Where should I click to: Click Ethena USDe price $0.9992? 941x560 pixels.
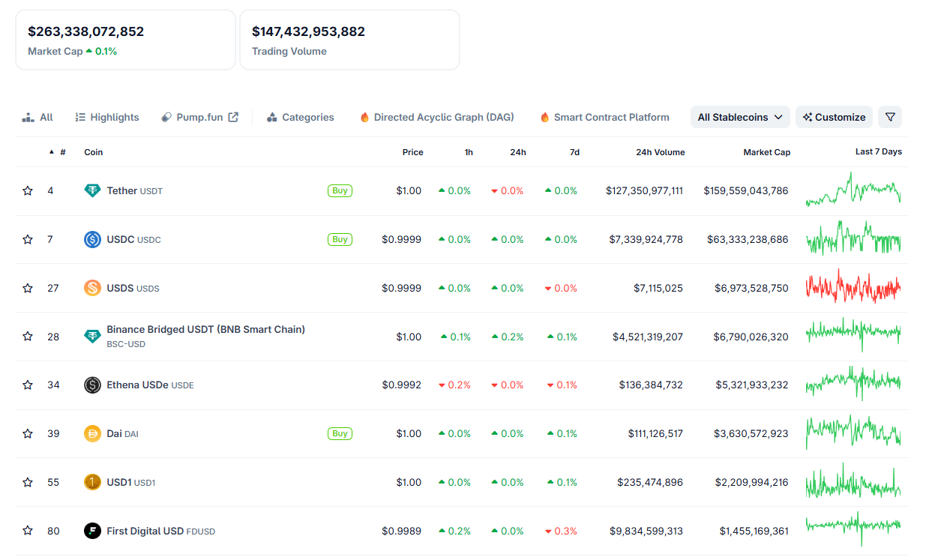[x=401, y=385]
